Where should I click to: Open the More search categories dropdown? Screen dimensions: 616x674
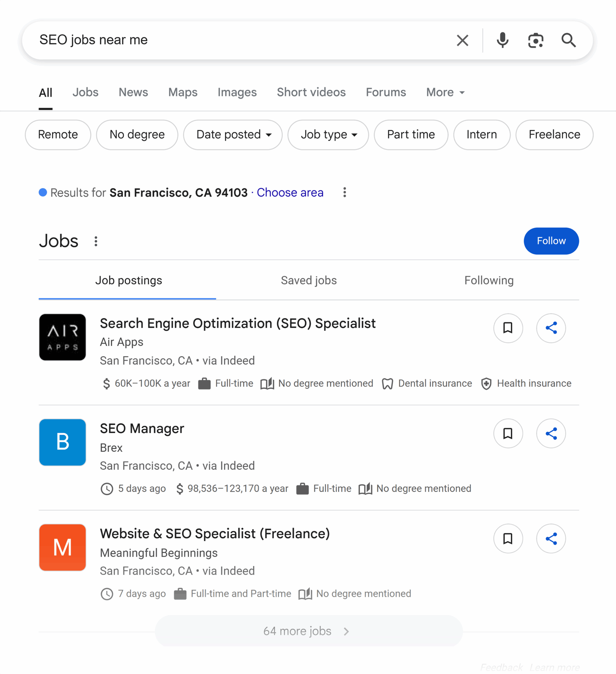coord(445,92)
